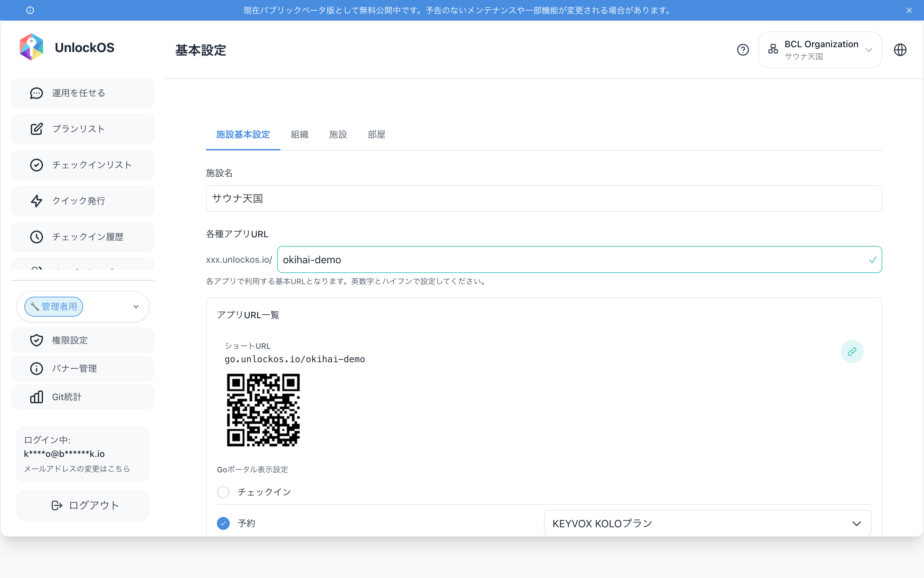Click the short URL QR code
924x578 pixels.
coord(263,410)
